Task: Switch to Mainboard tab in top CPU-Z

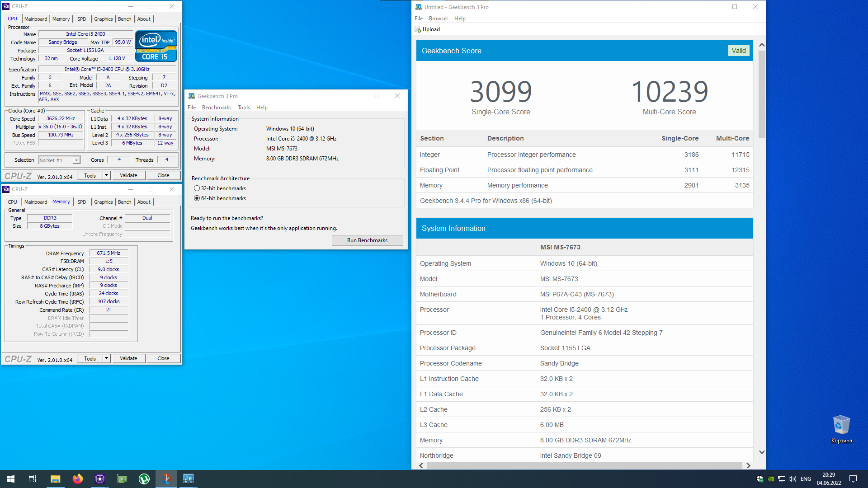Action: [36, 19]
